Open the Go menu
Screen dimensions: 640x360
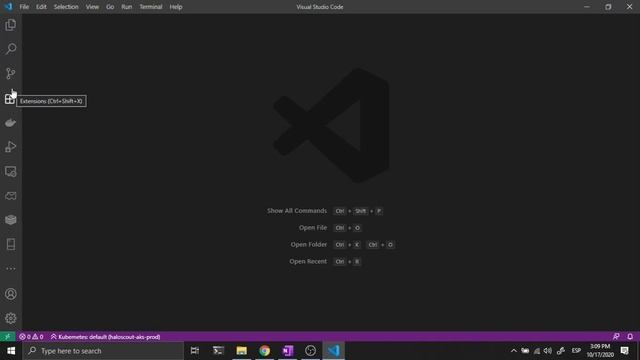pos(110,7)
